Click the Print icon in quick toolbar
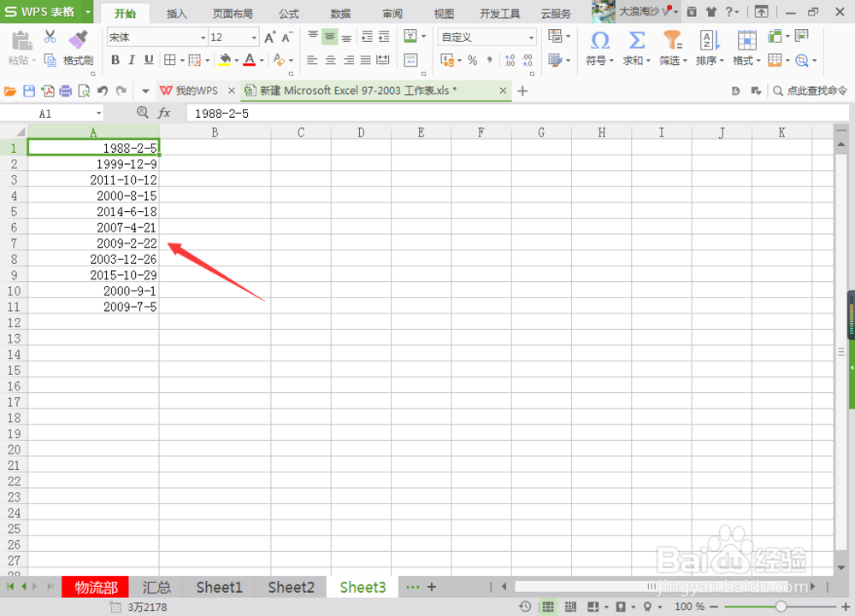 (x=66, y=91)
